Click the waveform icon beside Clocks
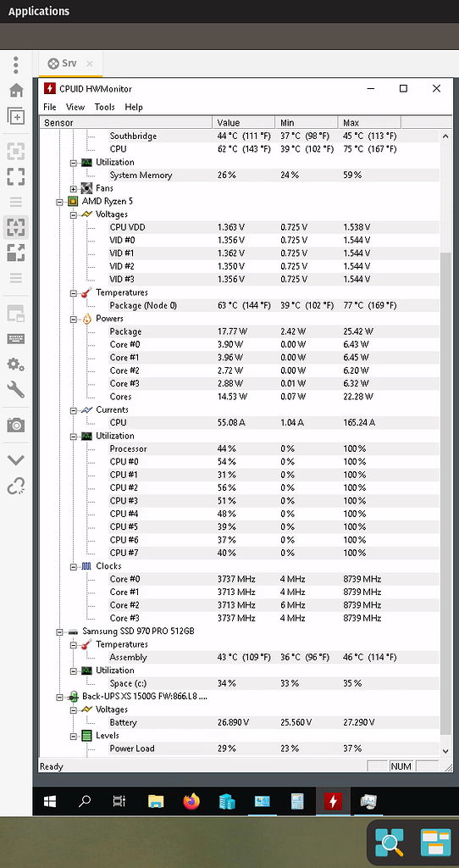Image resolution: width=459 pixels, height=868 pixels. click(87, 565)
